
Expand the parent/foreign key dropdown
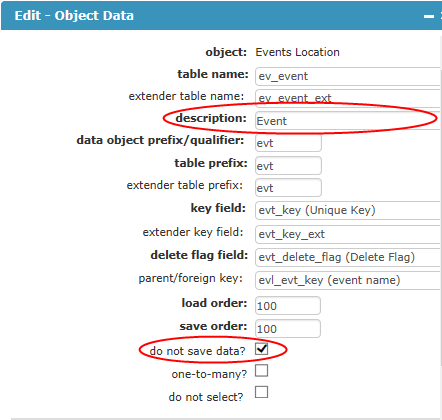(x=348, y=280)
